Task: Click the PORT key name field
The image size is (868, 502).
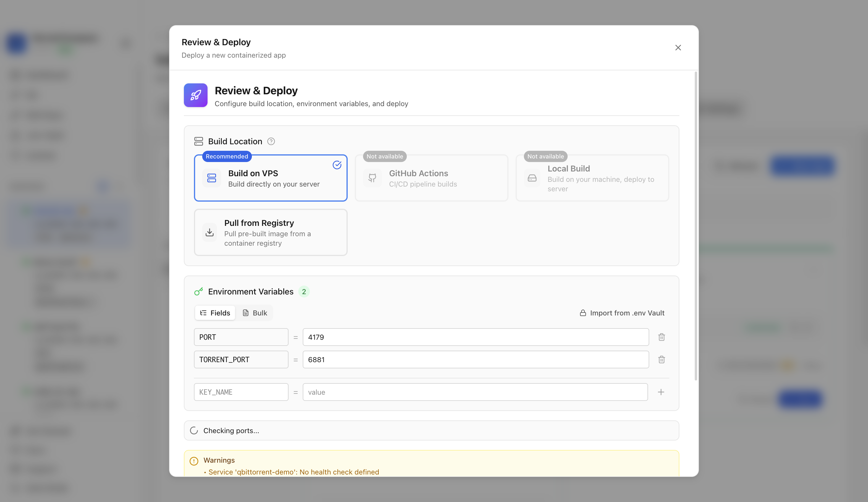Action: coord(241,337)
